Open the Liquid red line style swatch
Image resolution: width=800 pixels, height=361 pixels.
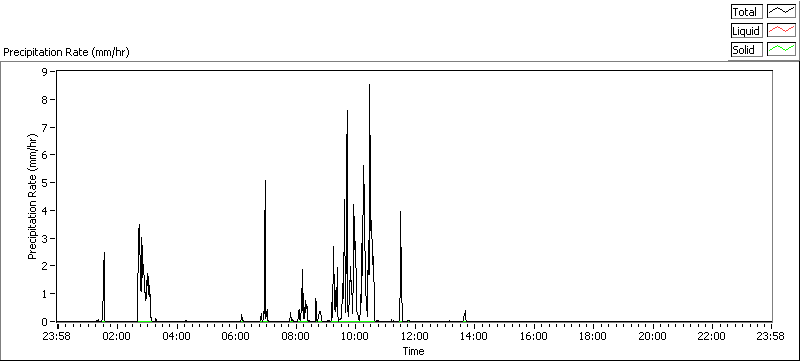(782, 31)
